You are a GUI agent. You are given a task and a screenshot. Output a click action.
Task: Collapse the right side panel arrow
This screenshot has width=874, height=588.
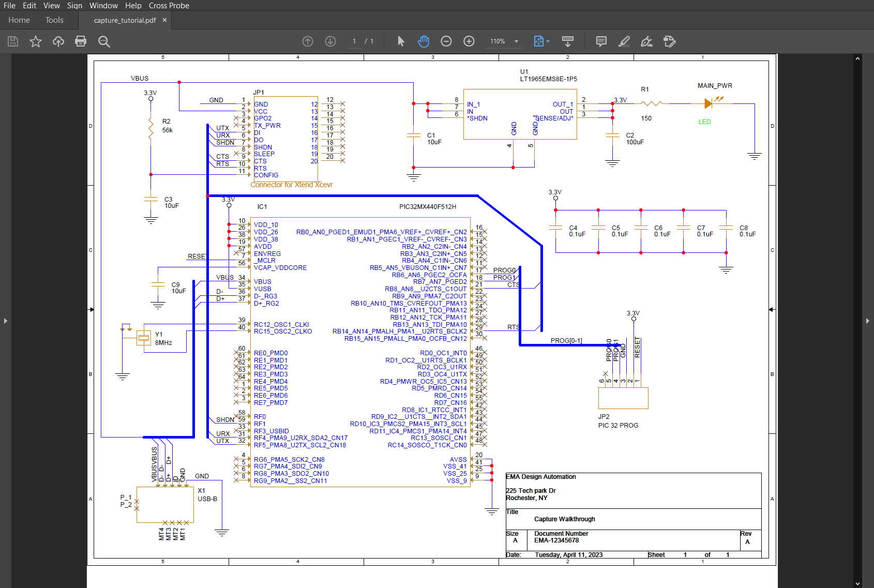[x=868, y=321]
